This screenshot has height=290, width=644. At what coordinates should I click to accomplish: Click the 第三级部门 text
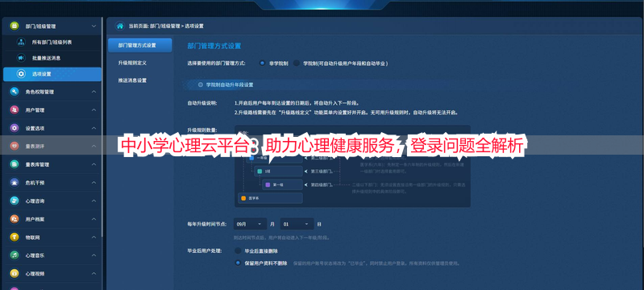pos(322,172)
